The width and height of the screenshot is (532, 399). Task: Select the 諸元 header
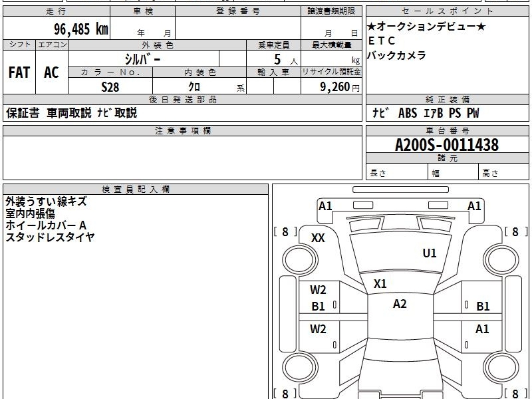(447, 158)
